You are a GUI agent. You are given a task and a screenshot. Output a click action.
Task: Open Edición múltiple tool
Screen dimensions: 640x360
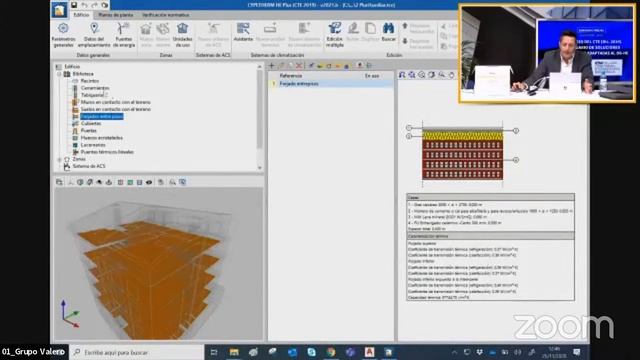[x=335, y=35]
